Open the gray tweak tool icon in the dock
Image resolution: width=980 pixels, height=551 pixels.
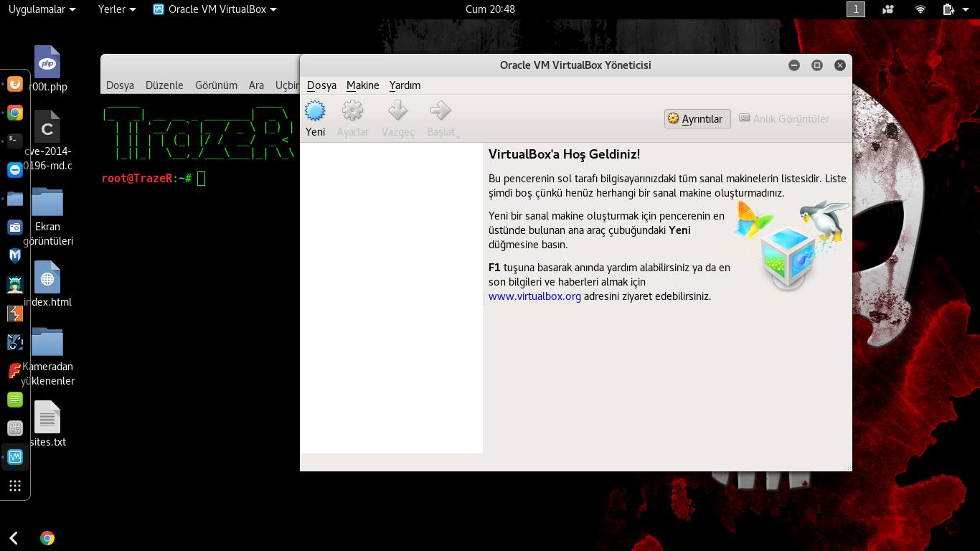[x=15, y=428]
